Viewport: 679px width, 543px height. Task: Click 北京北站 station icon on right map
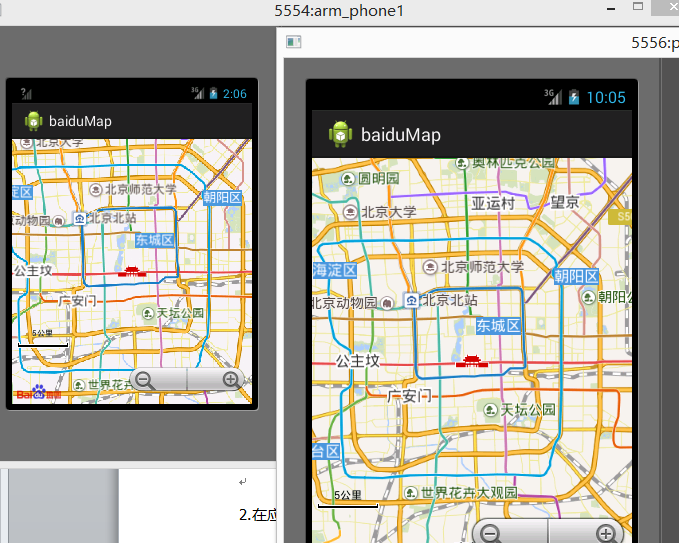[x=411, y=300]
